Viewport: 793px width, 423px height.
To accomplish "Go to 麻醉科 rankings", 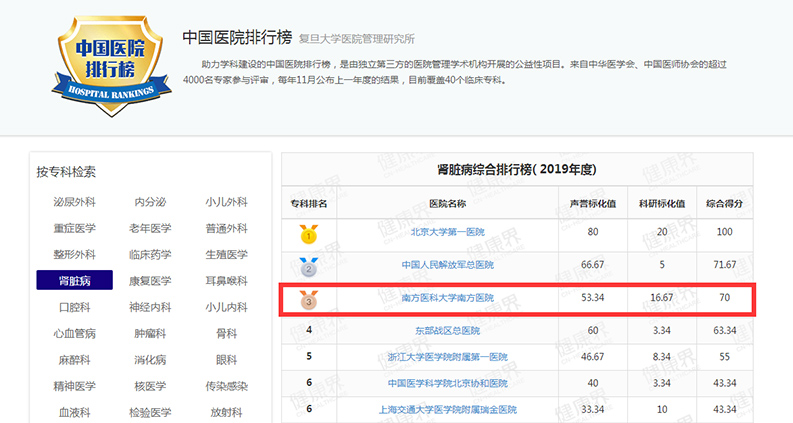I will pos(74,360).
